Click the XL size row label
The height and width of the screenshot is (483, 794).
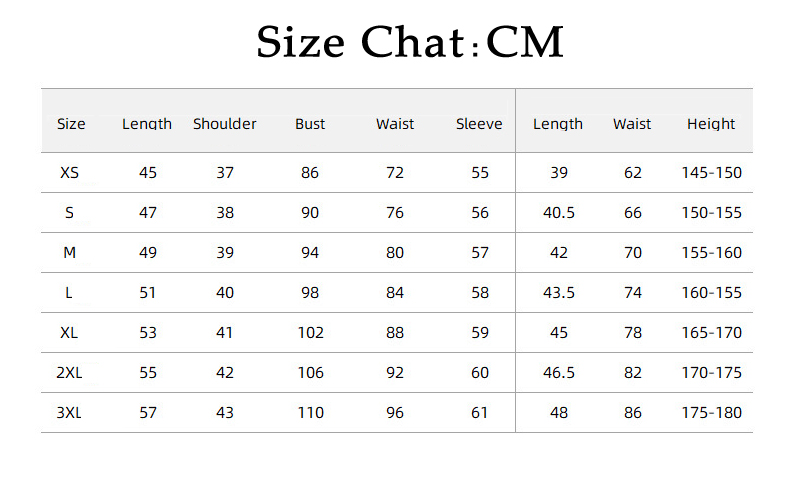click(x=70, y=333)
